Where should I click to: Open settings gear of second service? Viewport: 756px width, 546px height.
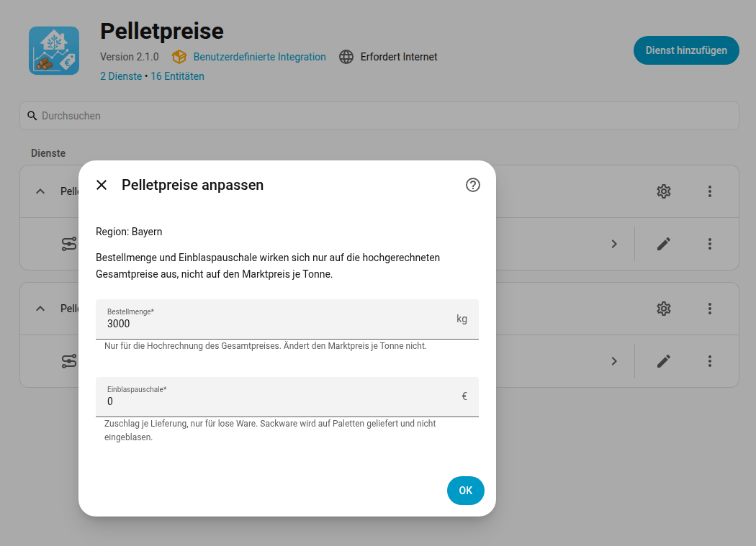(x=663, y=309)
